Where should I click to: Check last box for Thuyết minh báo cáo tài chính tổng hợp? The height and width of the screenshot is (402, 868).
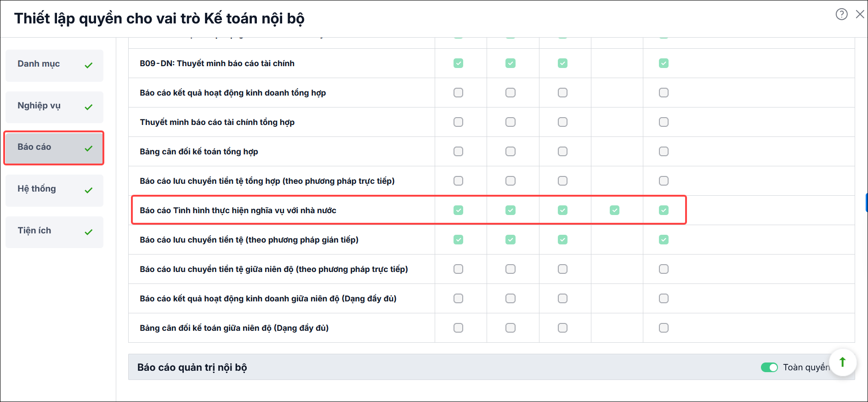tap(664, 122)
